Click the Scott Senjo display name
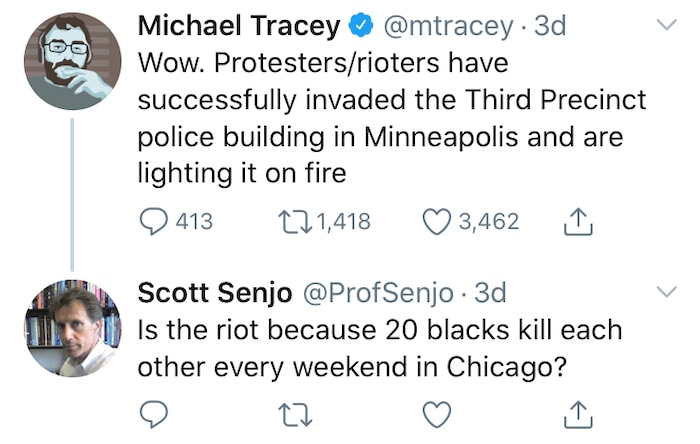This screenshot has height=444, width=700. tap(214, 292)
